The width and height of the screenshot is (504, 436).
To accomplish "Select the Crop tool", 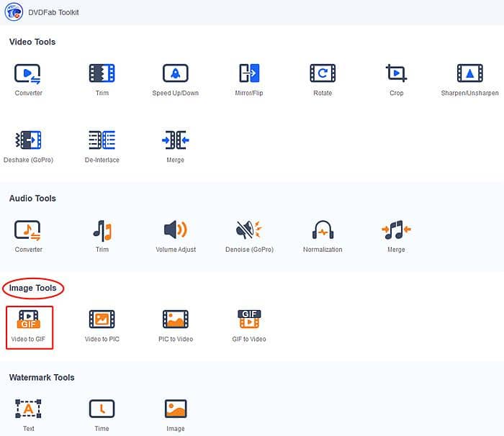I will pos(396,80).
